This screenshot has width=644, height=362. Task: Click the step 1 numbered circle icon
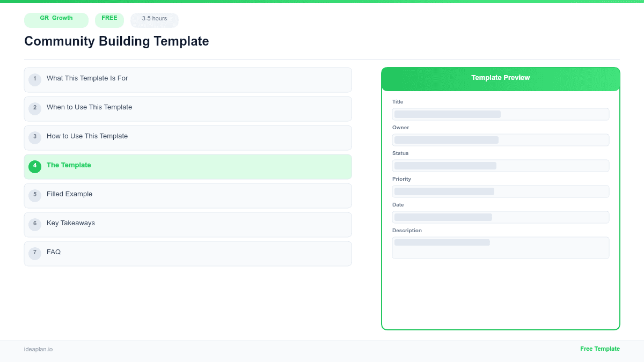(35, 79)
